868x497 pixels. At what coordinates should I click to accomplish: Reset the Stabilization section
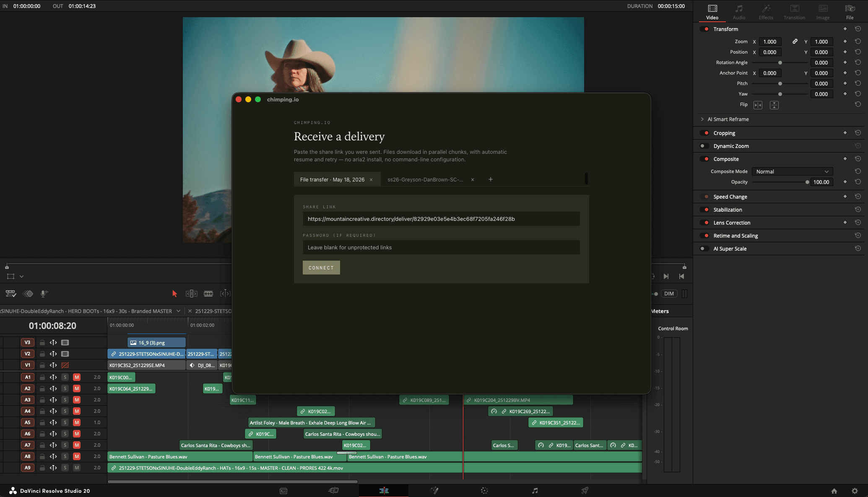pyautogui.click(x=858, y=210)
